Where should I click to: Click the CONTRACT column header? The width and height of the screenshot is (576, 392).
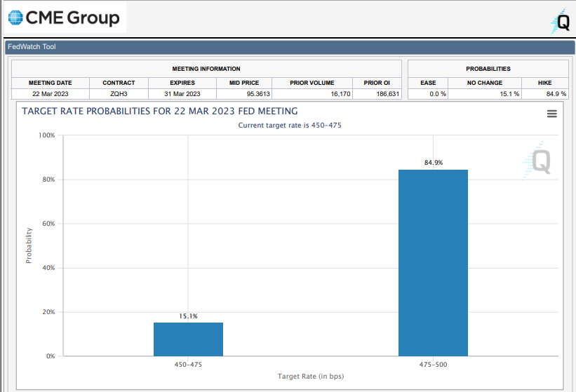pyautogui.click(x=119, y=83)
